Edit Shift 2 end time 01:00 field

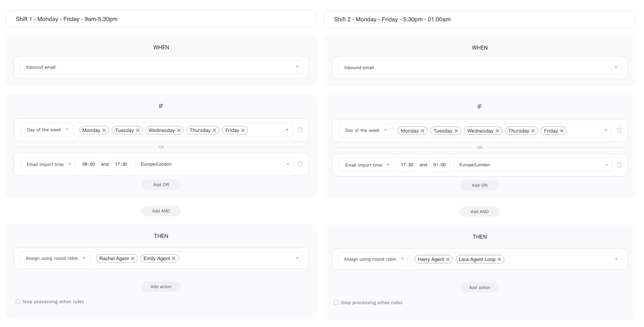click(x=439, y=165)
